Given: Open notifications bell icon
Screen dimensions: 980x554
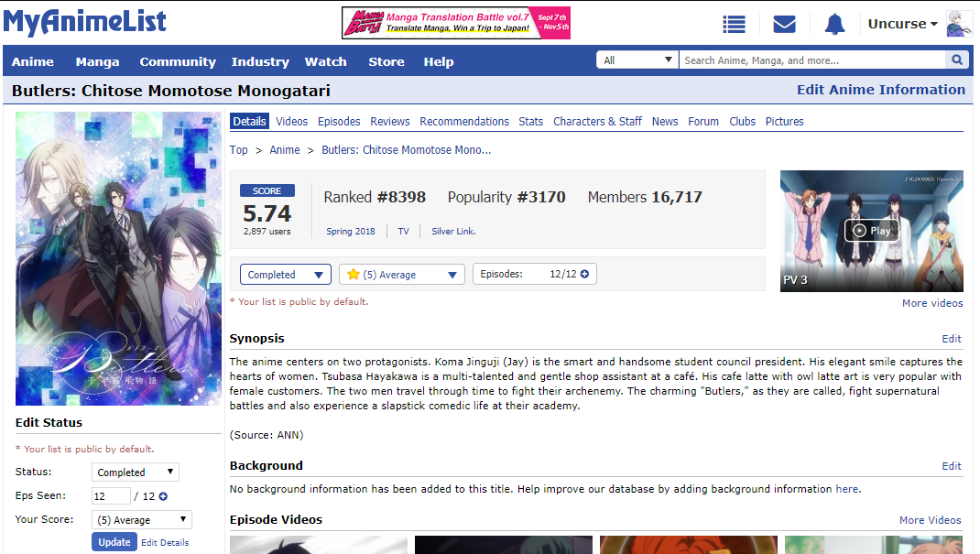Looking at the screenshot, I should click(x=834, y=25).
